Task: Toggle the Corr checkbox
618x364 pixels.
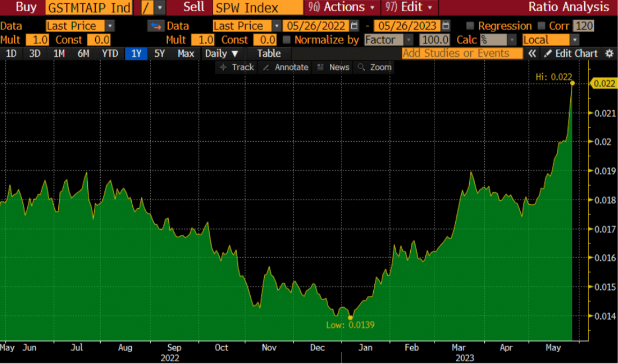Action: (541, 26)
